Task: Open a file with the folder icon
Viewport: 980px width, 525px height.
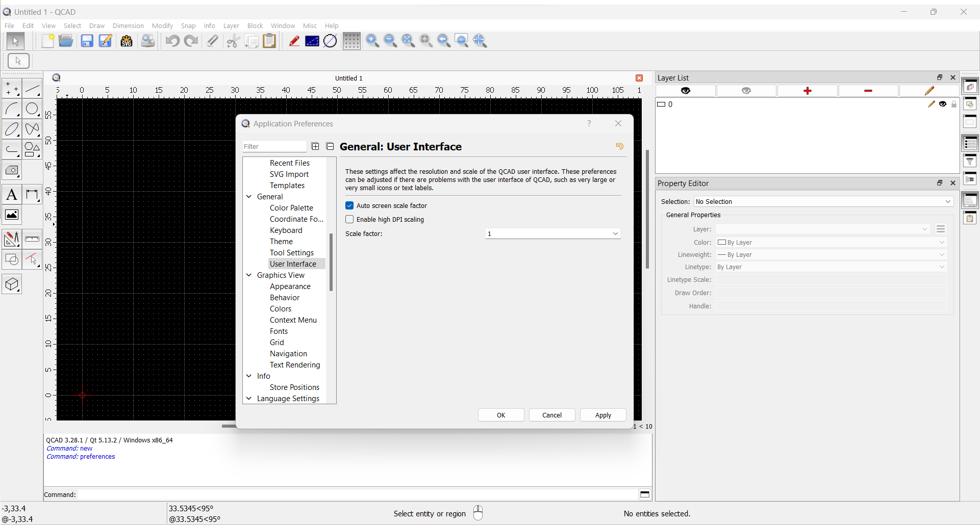Action: (x=66, y=41)
